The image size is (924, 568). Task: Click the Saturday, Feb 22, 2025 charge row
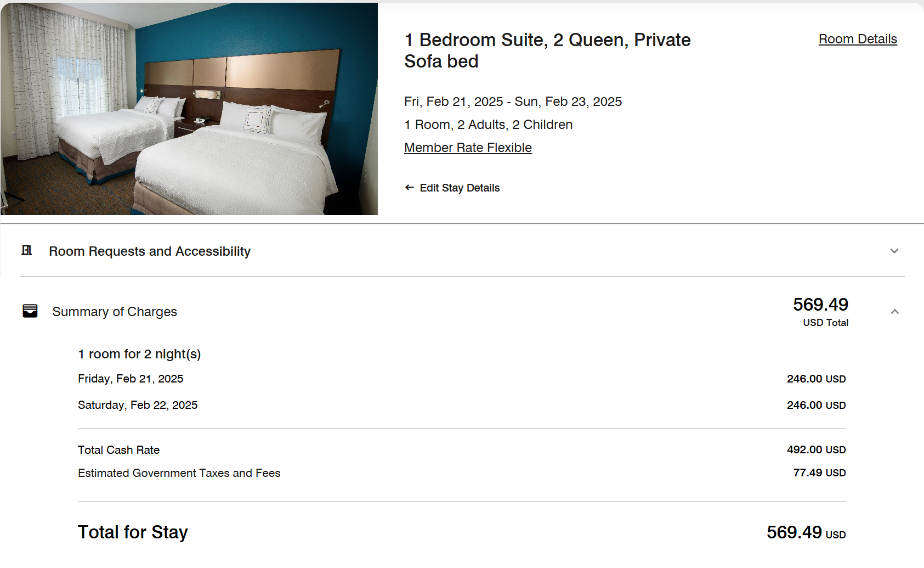click(138, 405)
